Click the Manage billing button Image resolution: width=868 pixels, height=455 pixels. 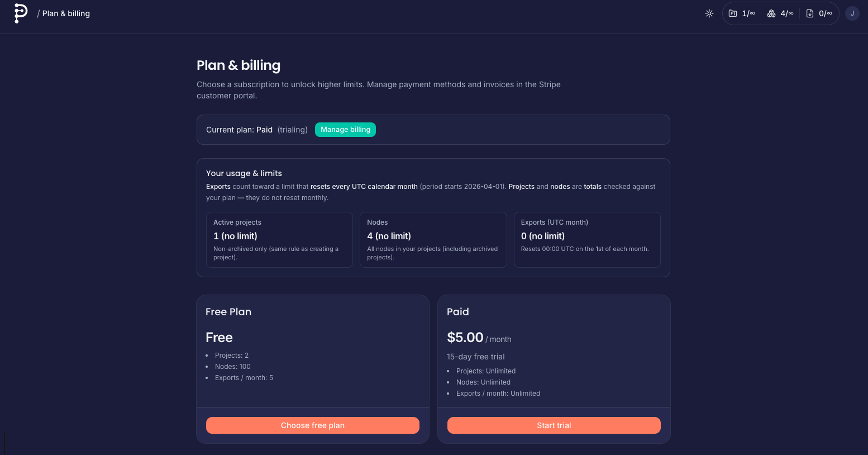pos(345,130)
